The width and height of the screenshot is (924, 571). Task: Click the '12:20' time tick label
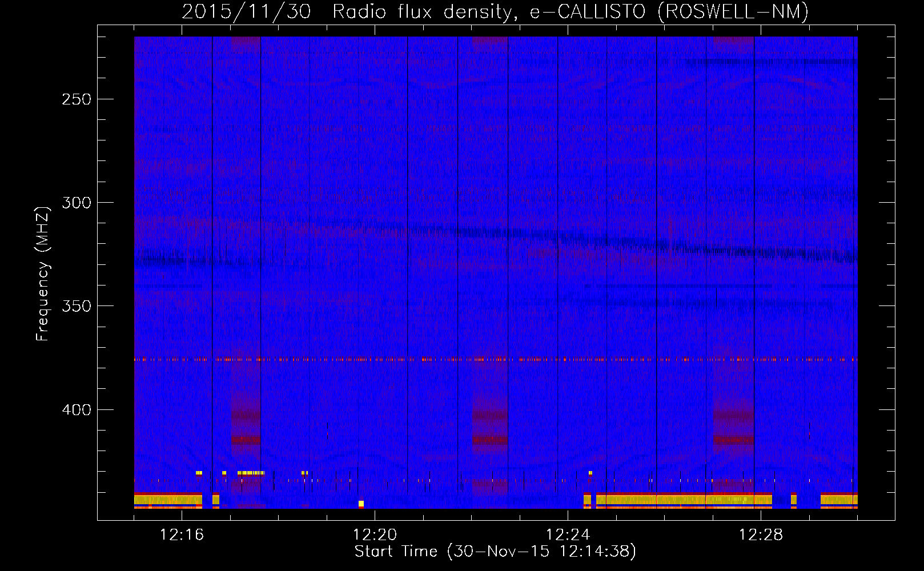pyautogui.click(x=375, y=534)
